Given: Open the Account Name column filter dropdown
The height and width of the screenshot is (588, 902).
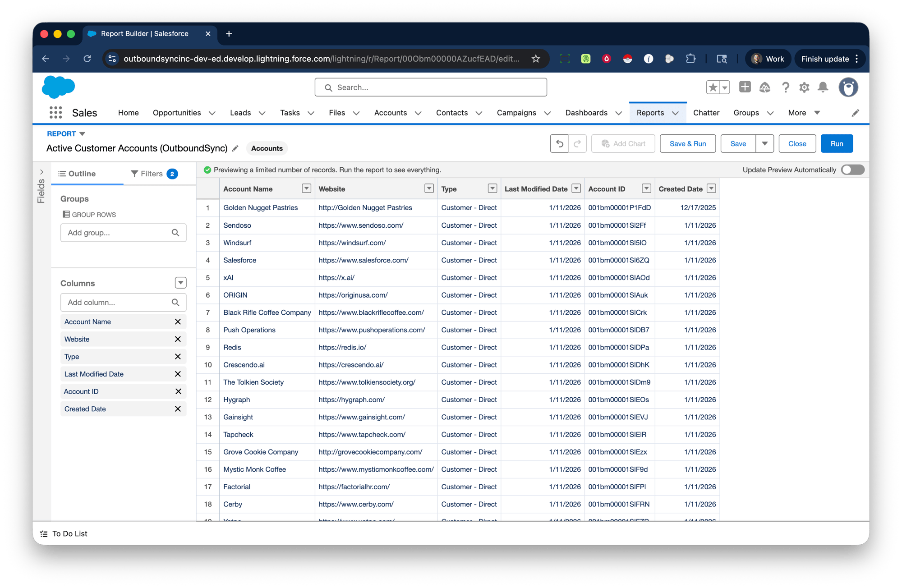Looking at the screenshot, I should point(306,188).
